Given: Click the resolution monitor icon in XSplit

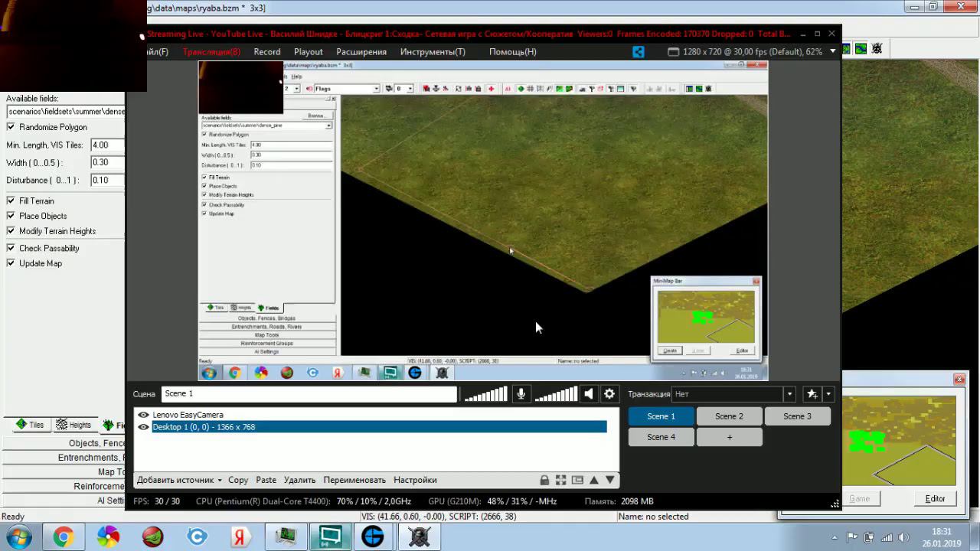Looking at the screenshot, I should (x=673, y=52).
